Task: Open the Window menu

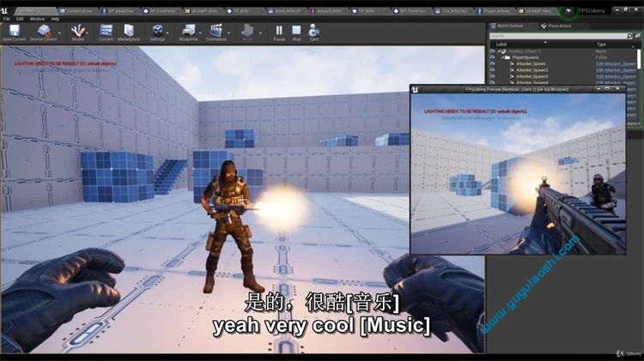Action: pos(37,19)
